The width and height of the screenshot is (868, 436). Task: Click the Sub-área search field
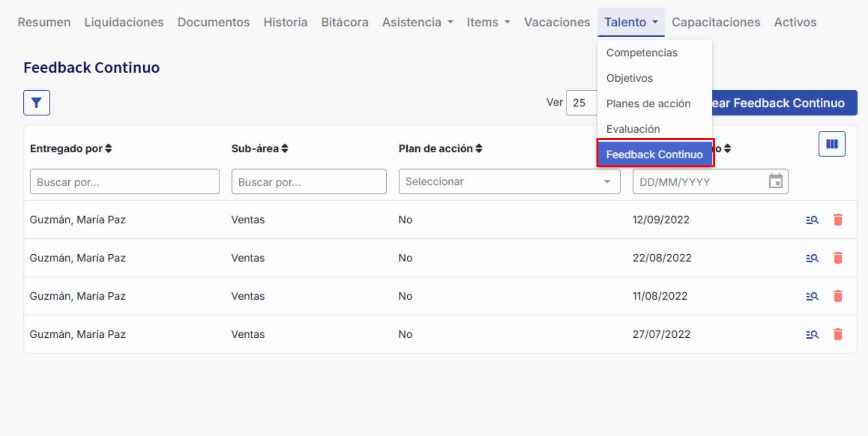tap(309, 182)
